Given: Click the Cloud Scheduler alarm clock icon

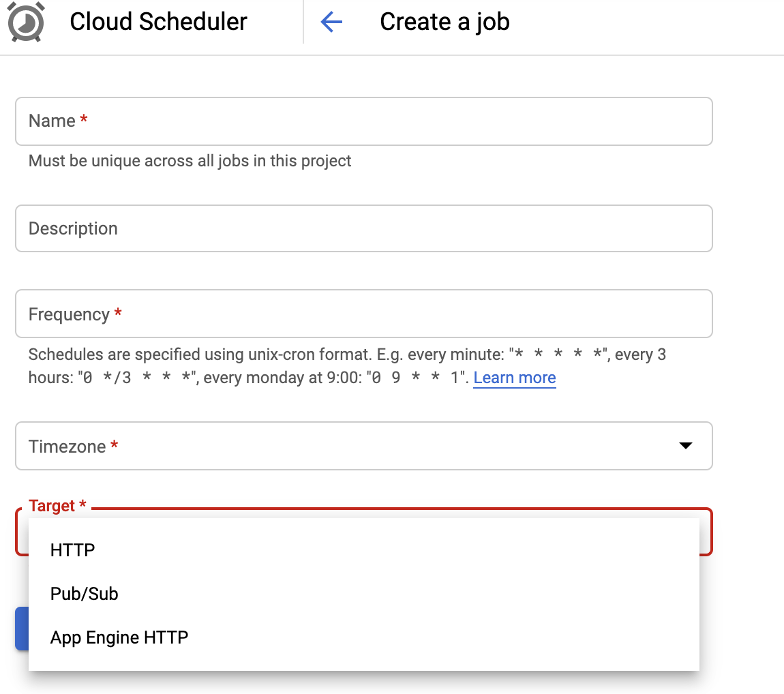Looking at the screenshot, I should 26,22.
